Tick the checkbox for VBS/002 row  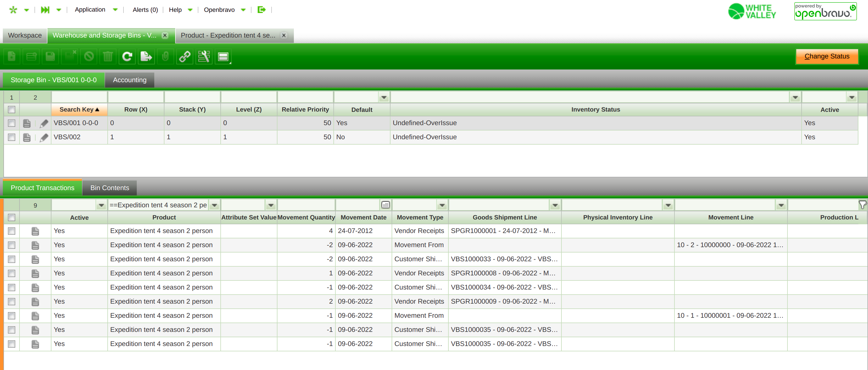(x=12, y=137)
